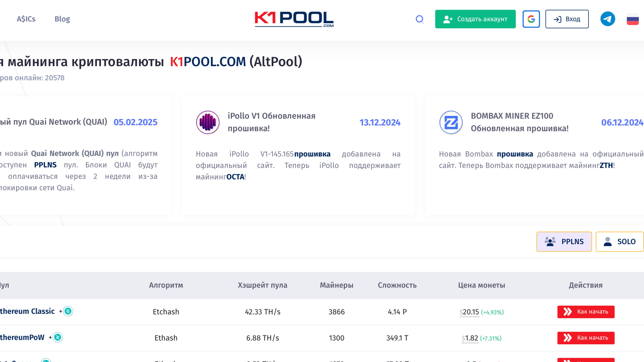Image resolution: width=644 pixels, height=362 pixels.
Task: Click the PPLNS link in the Quai news text
Action: pos(45,165)
